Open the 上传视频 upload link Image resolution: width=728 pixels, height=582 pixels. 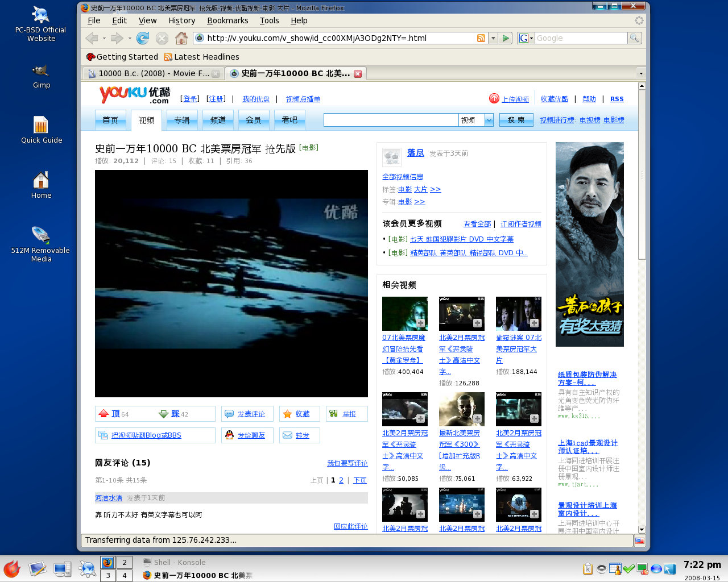(515, 99)
